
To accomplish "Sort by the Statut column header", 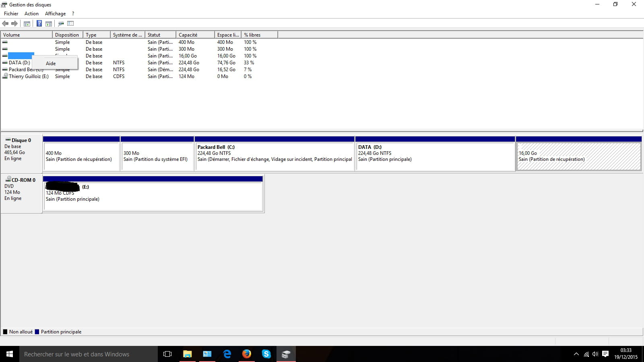I will 161,35.
